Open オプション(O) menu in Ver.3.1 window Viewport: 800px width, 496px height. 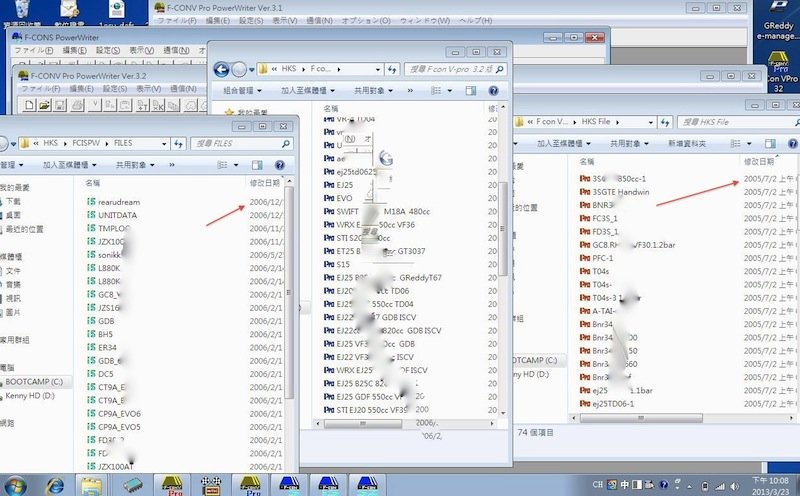pyautogui.click(x=366, y=20)
